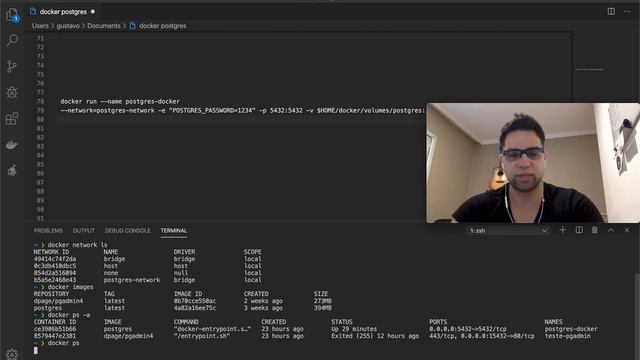Click line number 79 in the gutter
Viewport: 640px width, 360px height.
click(40, 110)
